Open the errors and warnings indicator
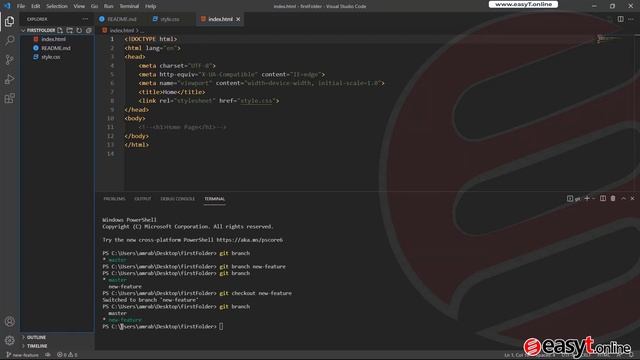This screenshot has width=640, height=360. pos(67,355)
